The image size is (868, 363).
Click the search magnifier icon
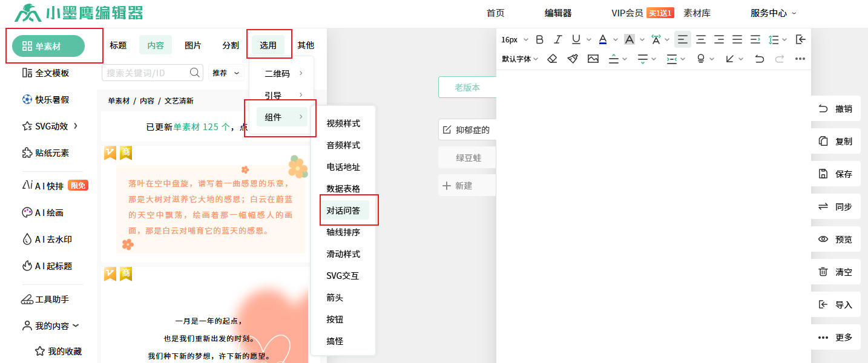coord(195,73)
